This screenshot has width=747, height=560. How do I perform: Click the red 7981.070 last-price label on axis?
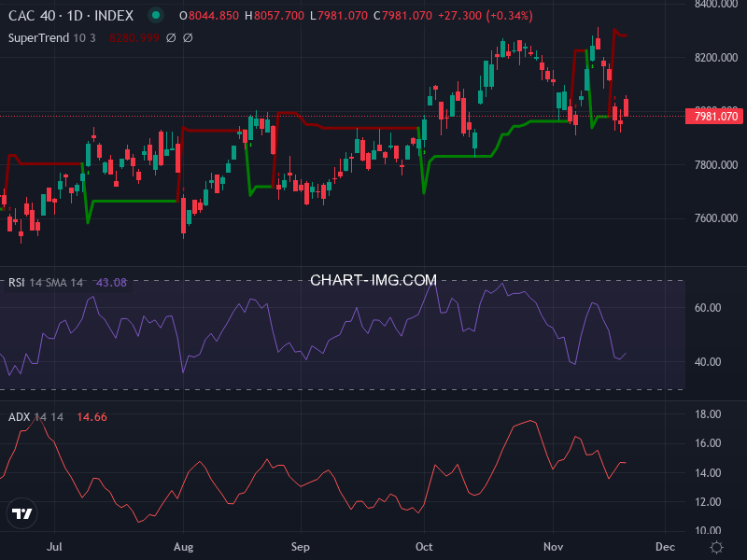[714, 117]
